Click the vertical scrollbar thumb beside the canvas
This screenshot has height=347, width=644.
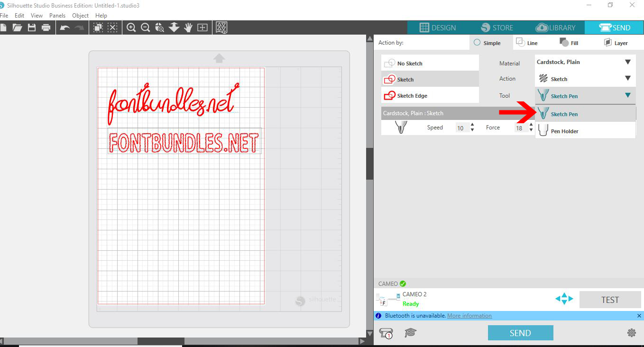click(370, 164)
